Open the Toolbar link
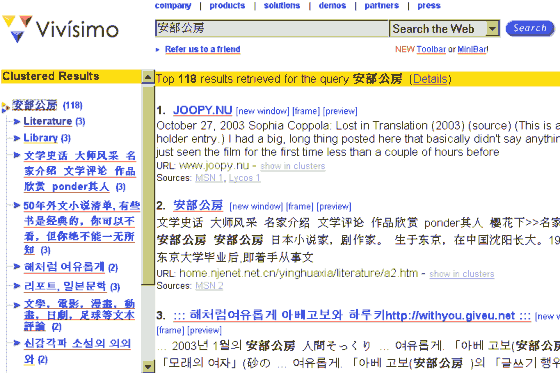Image resolution: width=560 pixels, height=373 pixels. tap(431, 49)
